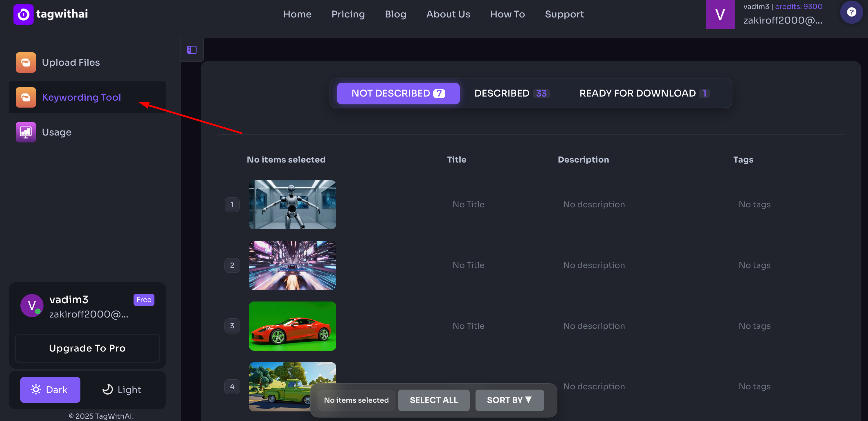Screen dimensions: 868x421
Task: Open the red sports car thumbnail
Action: click(292, 326)
